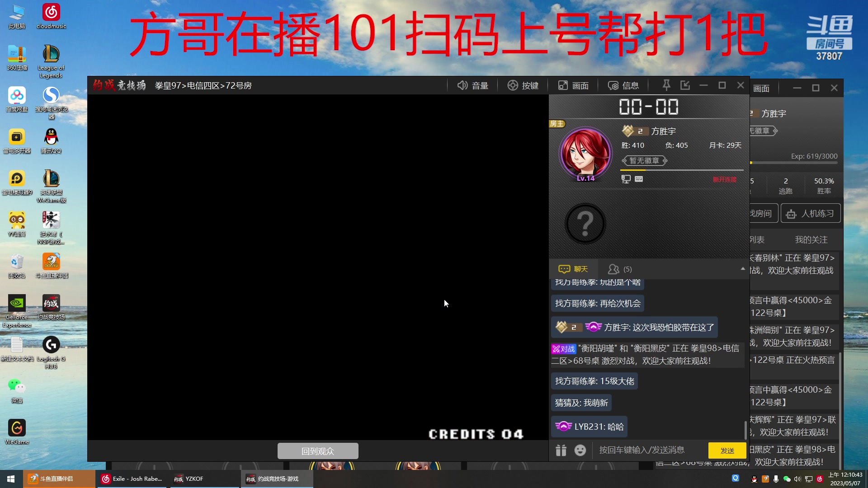Click 方胜宇's red-haired avatar
Image resolution: width=868 pixels, height=488 pixels.
[x=585, y=154]
